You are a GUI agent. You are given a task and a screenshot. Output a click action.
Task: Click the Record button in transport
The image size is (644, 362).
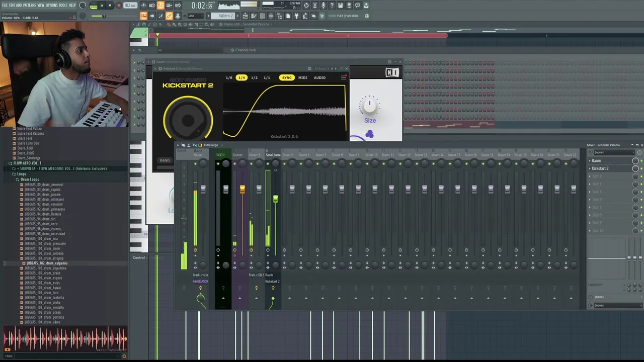[x=118, y=5]
